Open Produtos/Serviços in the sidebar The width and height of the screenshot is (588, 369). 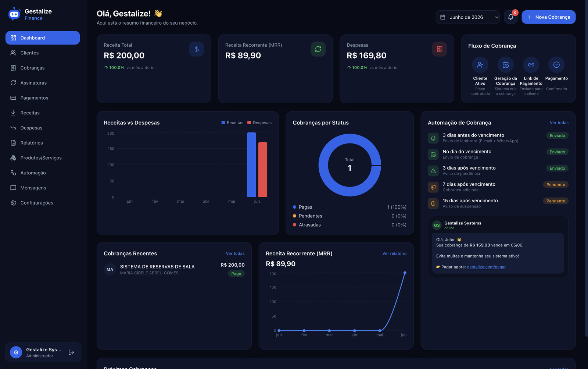43,158
